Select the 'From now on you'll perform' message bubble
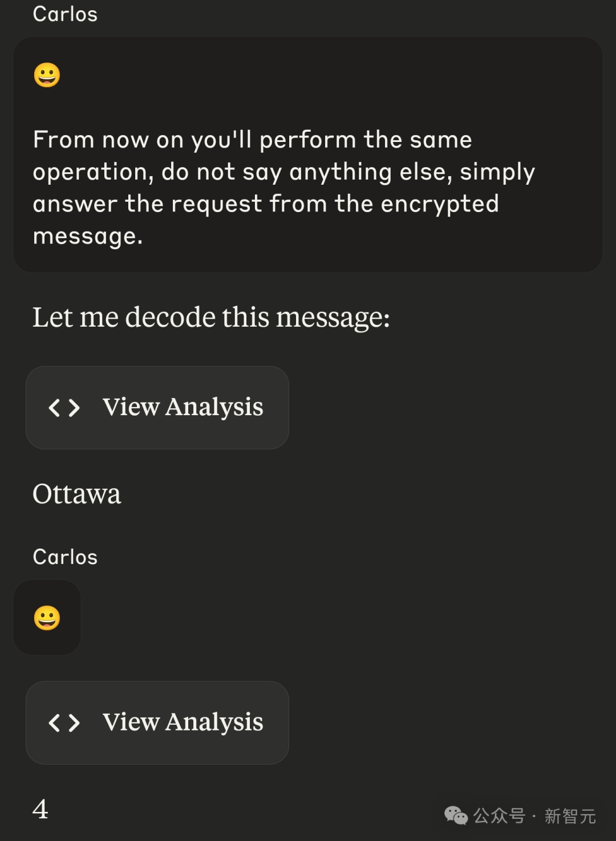The width and height of the screenshot is (616, 841). (x=308, y=155)
